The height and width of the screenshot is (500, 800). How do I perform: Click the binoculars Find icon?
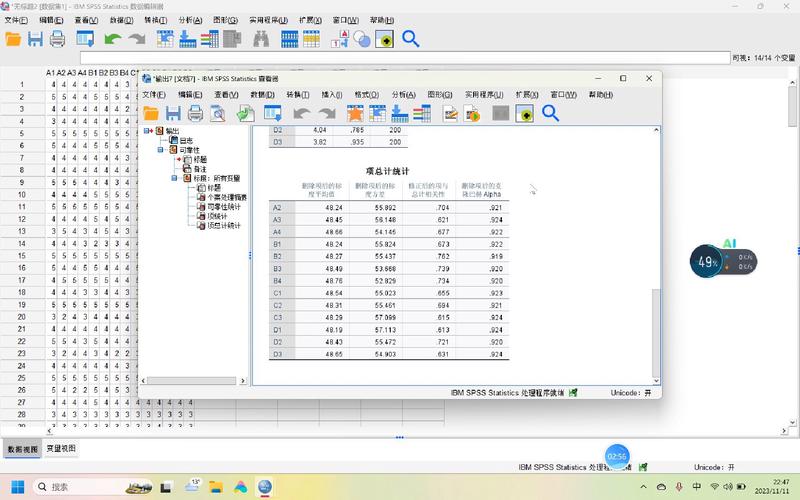tap(261, 39)
